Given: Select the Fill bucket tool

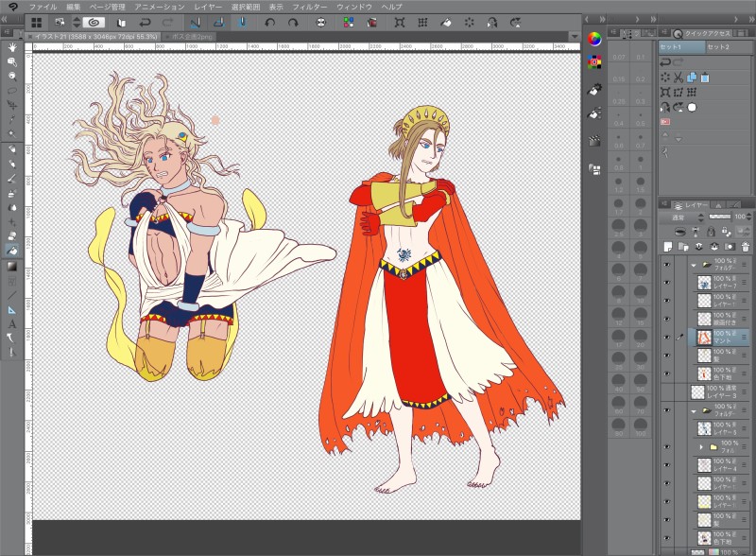Looking at the screenshot, I should [x=12, y=251].
